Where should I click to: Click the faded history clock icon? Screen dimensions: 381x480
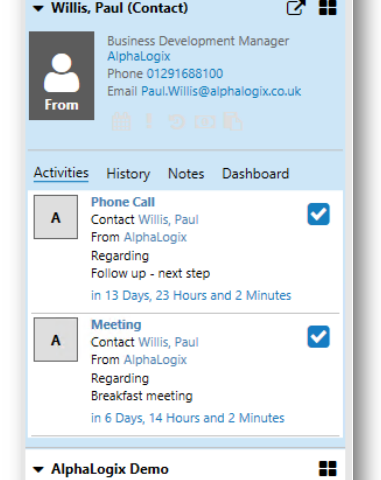coord(177,122)
